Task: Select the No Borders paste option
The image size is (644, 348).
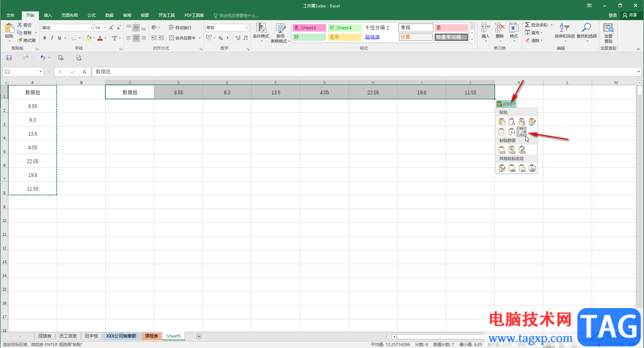Action: point(502,132)
